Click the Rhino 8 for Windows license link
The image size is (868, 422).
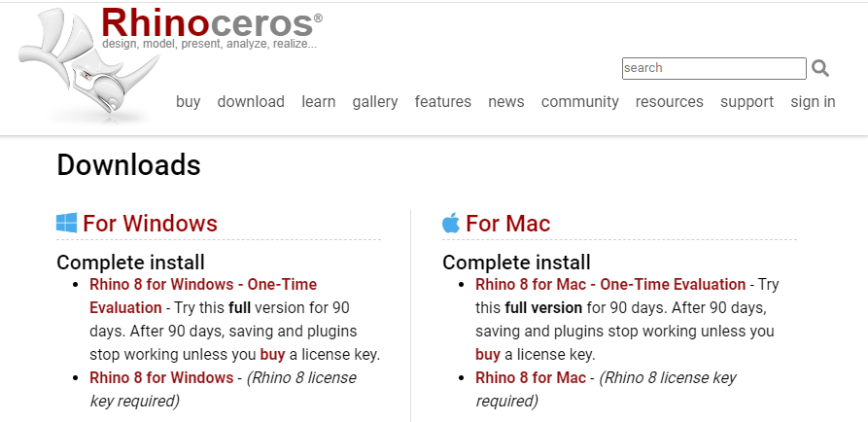(161, 377)
